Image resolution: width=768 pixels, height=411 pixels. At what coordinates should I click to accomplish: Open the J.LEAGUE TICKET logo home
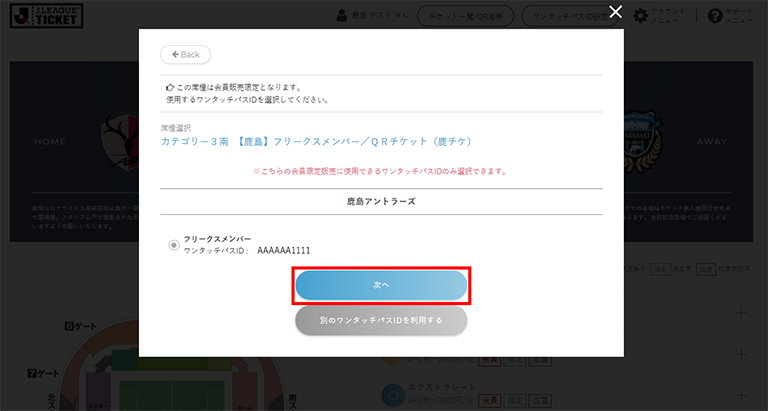coord(47,16)
